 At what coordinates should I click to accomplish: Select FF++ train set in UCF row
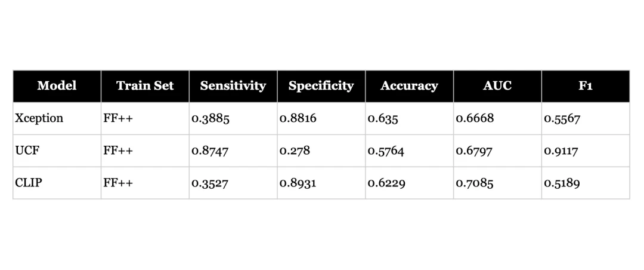click(118, 151)
